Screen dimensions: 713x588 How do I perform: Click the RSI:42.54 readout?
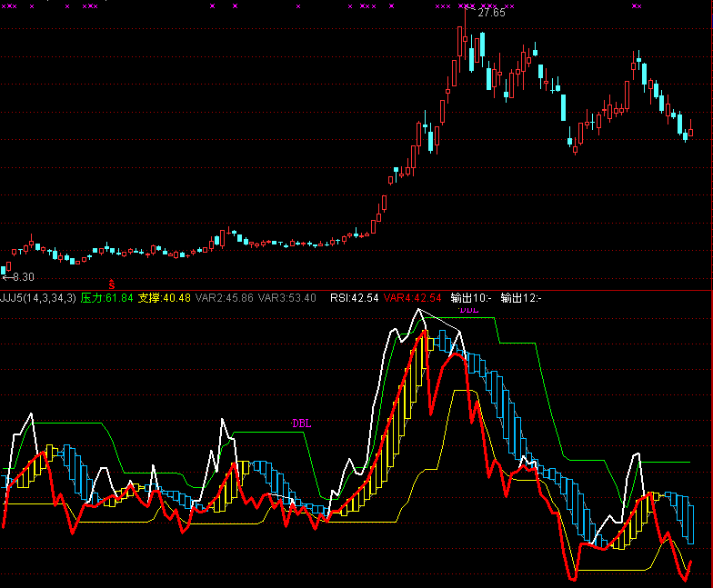(x=354, y=298)
